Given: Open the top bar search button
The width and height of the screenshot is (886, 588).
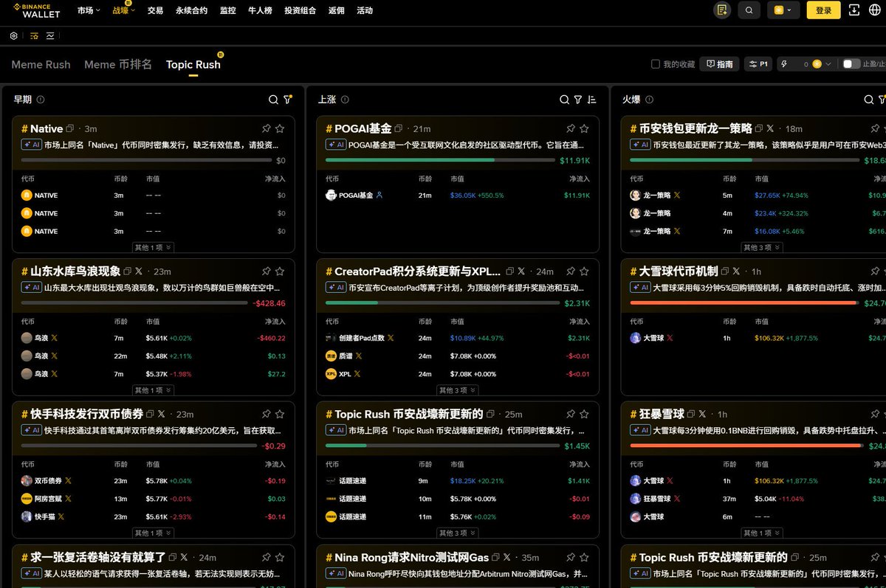Looking at the screenshot, I should (749, 10).
